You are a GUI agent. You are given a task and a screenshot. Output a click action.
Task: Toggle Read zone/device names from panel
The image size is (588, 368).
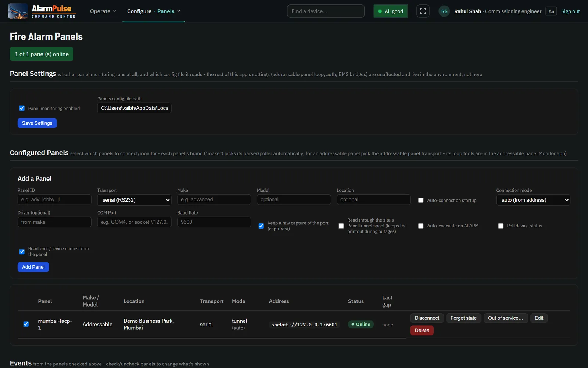(x=22, y=252)
